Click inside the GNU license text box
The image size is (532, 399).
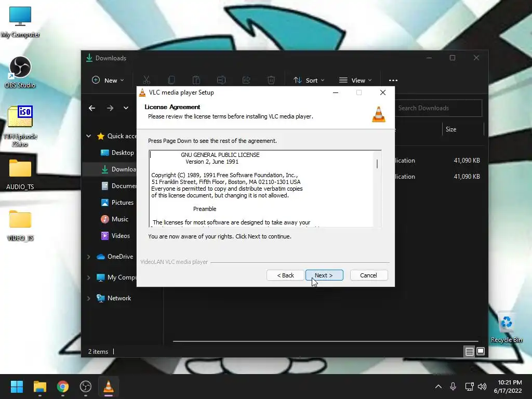261,189
